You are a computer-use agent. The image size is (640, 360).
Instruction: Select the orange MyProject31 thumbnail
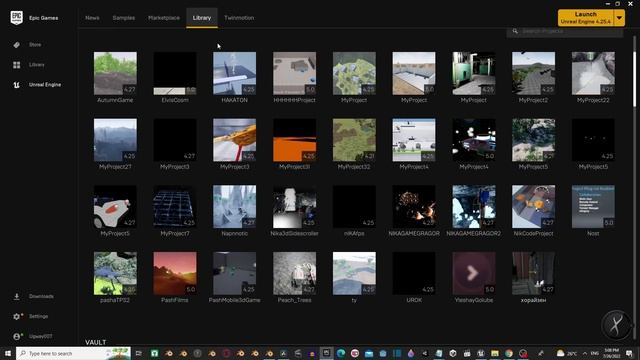coord(294,140)
